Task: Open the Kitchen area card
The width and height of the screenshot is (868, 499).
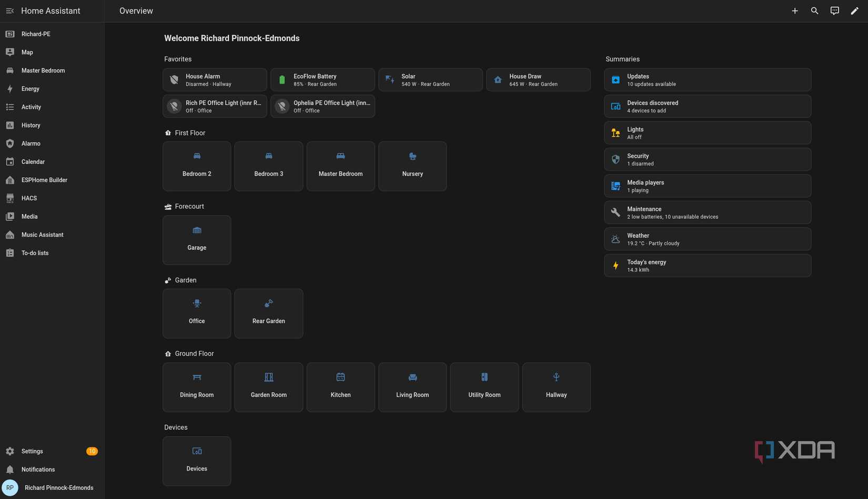Action: click(340, 387)
